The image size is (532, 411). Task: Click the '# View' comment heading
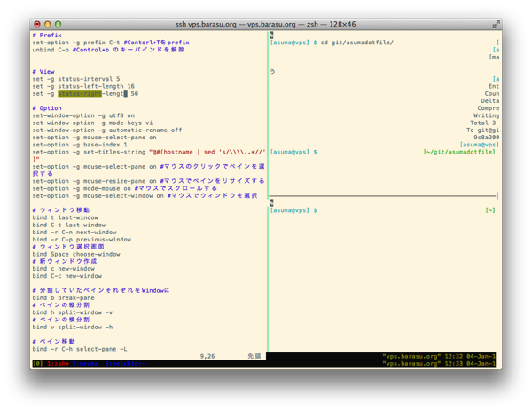(x=43, y=71)
